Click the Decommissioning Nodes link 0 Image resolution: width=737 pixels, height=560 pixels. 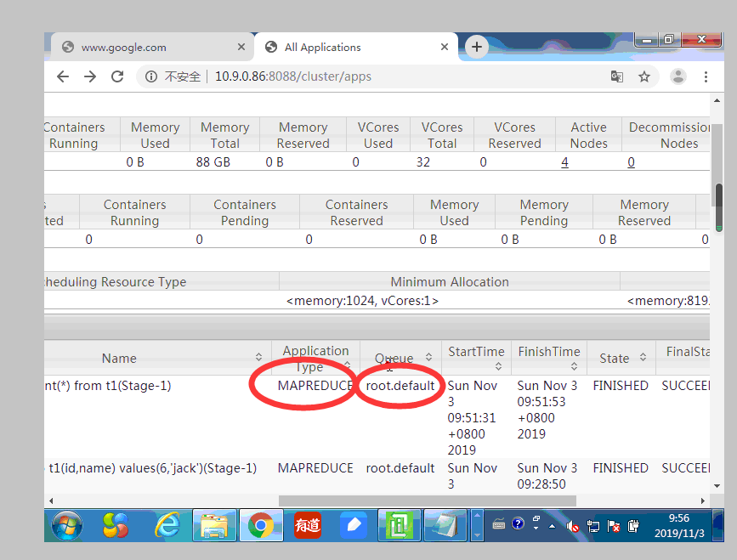tap(631, 161)
